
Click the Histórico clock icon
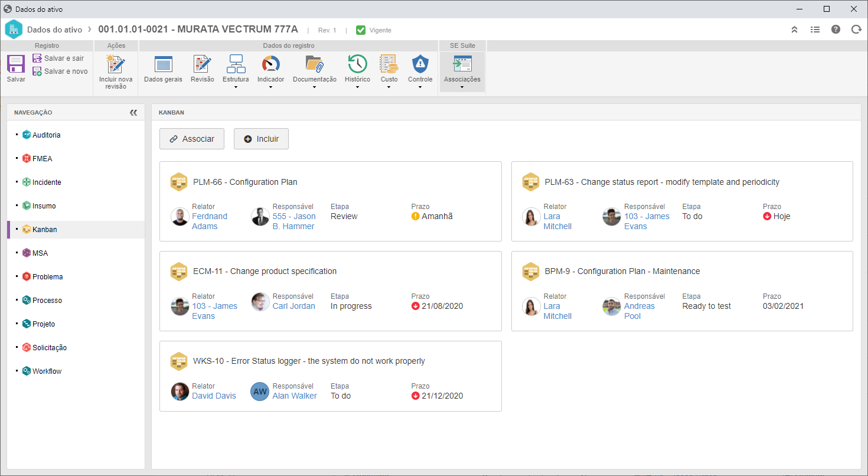pyautogui.click(x=357, y=64)
